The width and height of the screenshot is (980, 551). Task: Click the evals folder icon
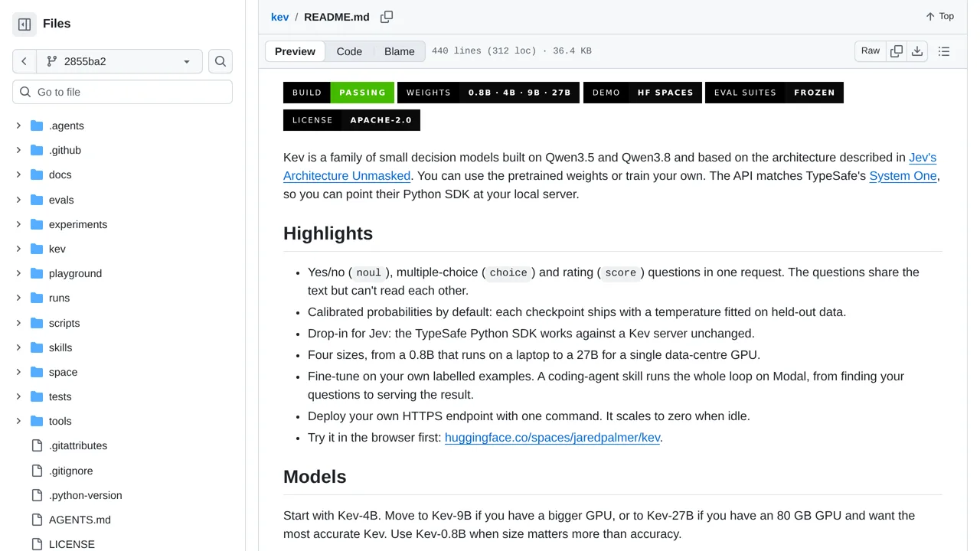point(37,200)
